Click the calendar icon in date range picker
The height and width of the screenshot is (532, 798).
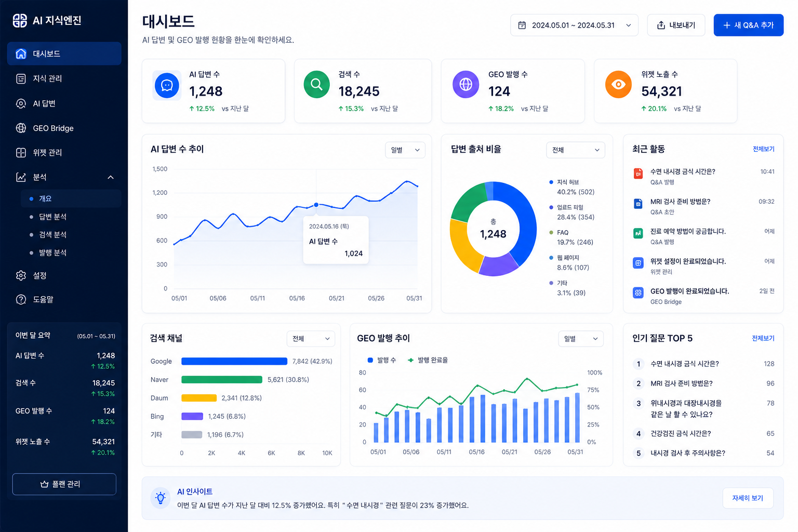[x=522, y=25]
